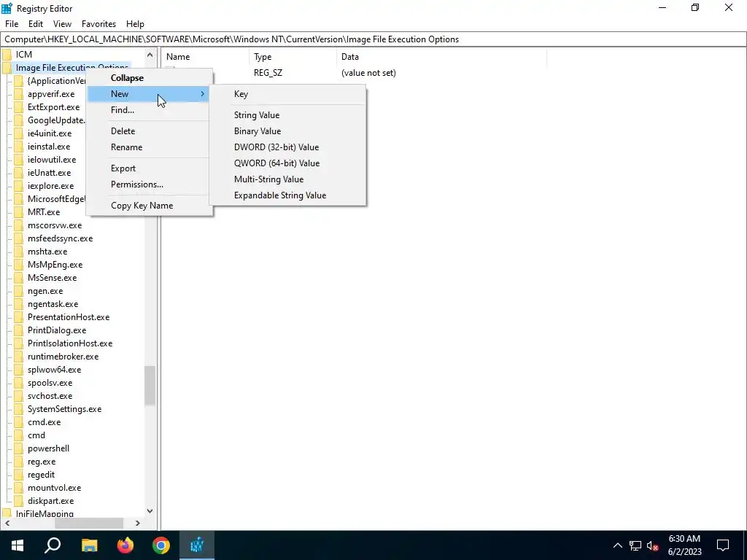Click the appverif.exe folder icon
This screenshot has height=560, width=747.
pyautogui.click(x=18, y=94)
